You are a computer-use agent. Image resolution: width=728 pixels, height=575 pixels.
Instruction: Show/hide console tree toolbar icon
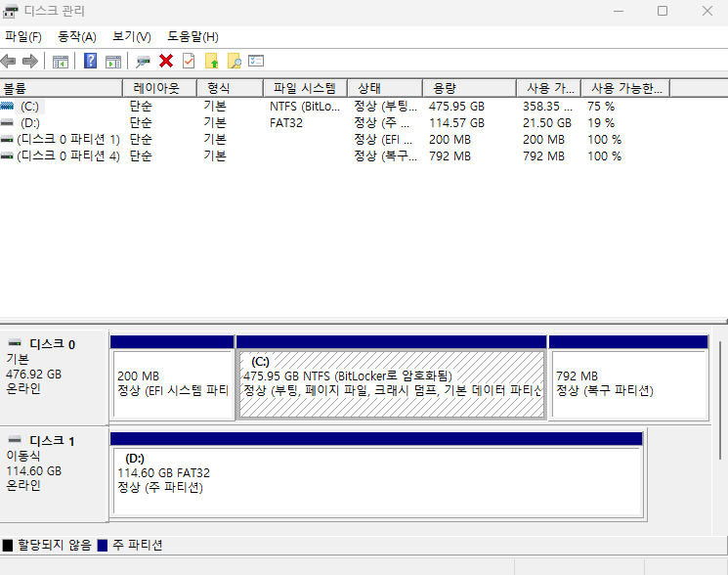[61, 62]
